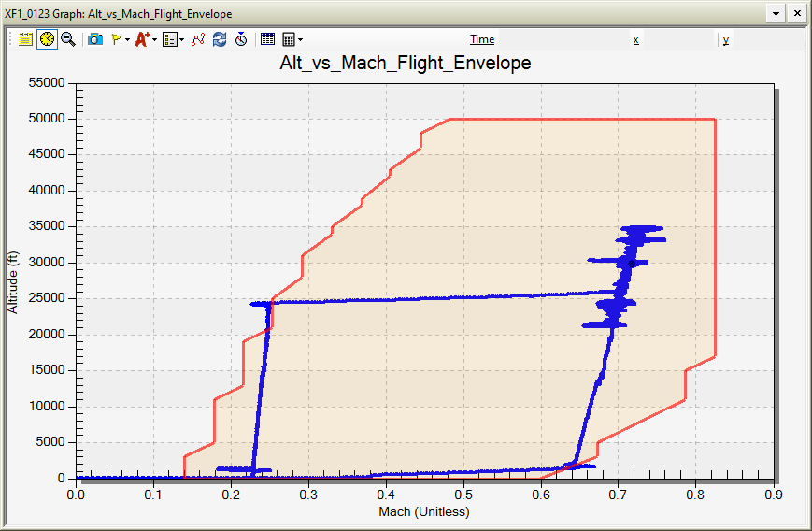Screen dimensions: 812x531
Task: Click the camera snapshot icon
Action: pos(95,39)
